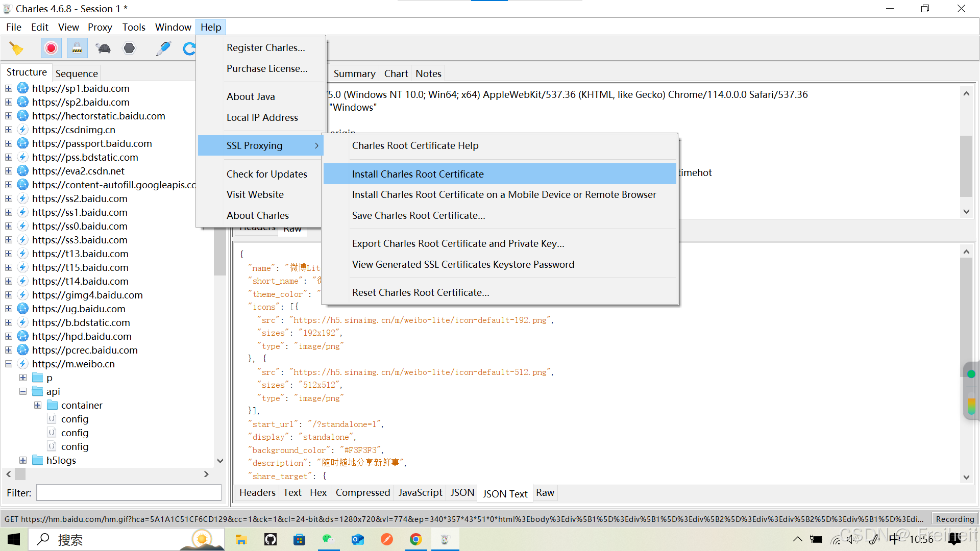Click the Filter input field
980x551 pixels.
129,493
